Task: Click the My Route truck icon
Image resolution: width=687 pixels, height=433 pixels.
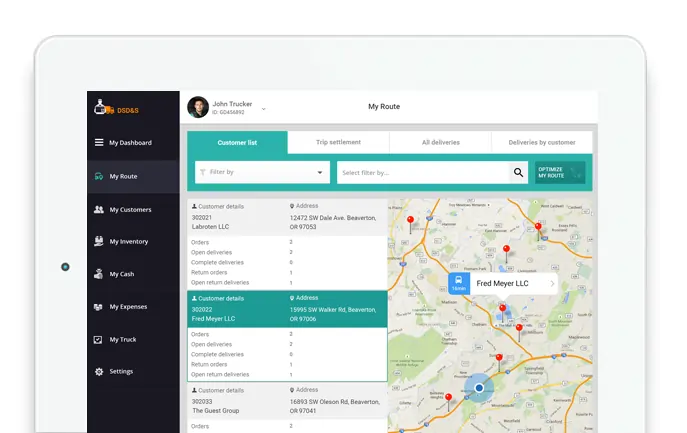Action: (99, 177)
